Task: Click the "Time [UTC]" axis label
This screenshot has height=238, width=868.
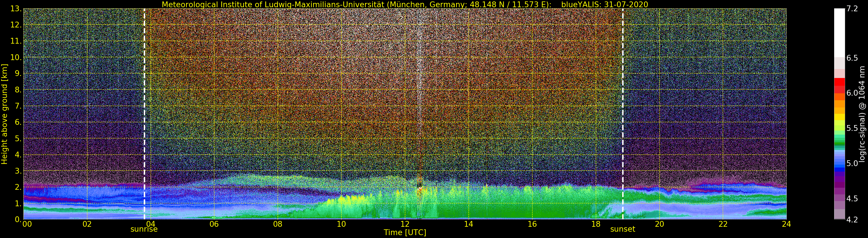Action: pos(405,232)
